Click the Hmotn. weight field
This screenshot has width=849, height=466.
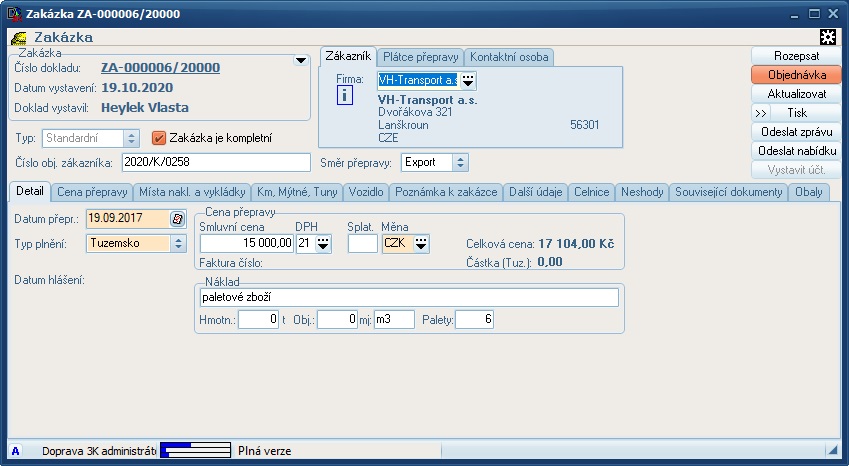pyautogui.click(x=258, y=319)
